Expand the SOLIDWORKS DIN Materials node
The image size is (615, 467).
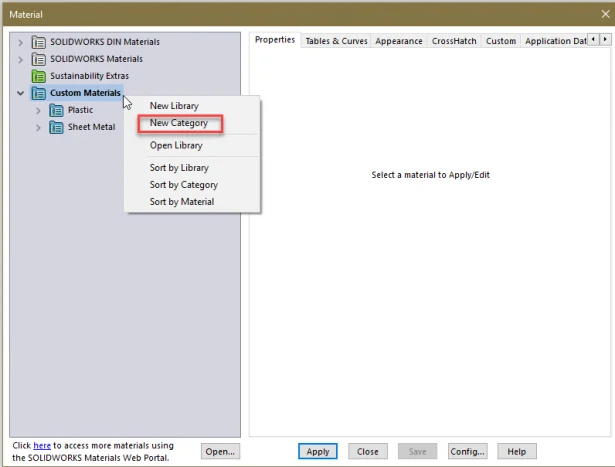[21, 42]
